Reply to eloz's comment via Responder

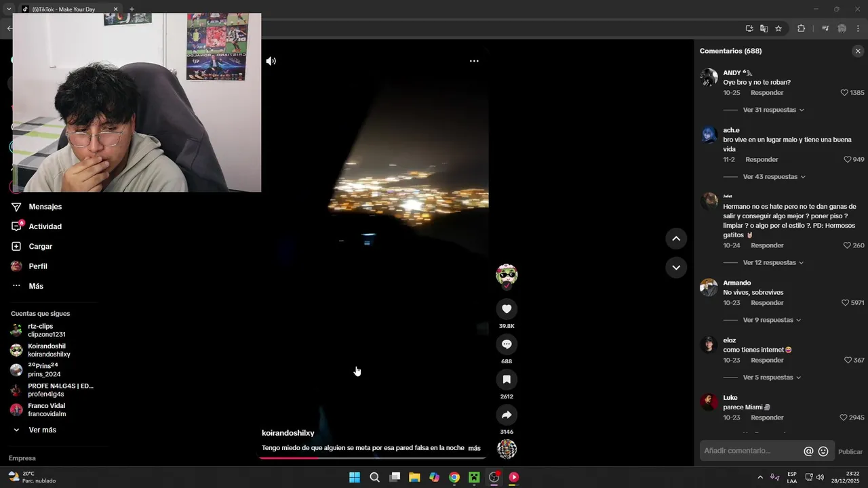[x=767, y=361]
